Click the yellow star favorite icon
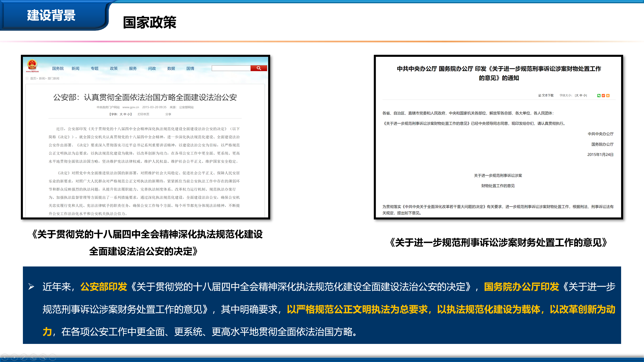Image resolution: width=644 pixels, height=362 pixels. coord(608,96)
